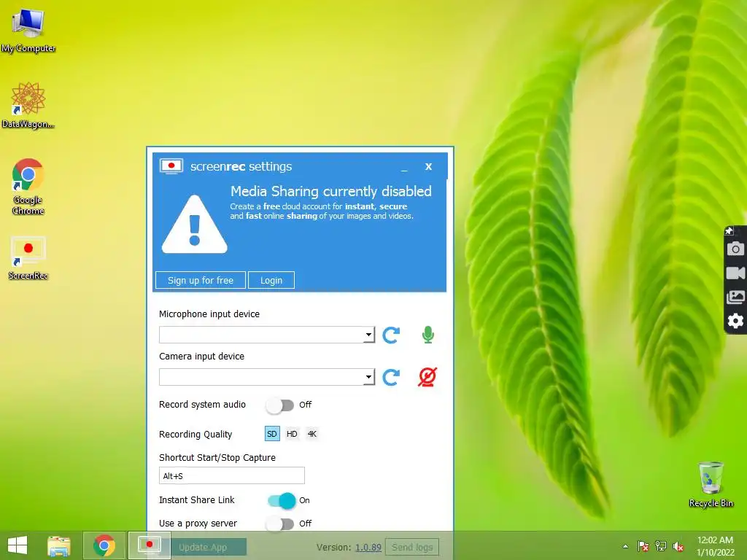
Task: Click the Login button
Action: pos(271,280)
